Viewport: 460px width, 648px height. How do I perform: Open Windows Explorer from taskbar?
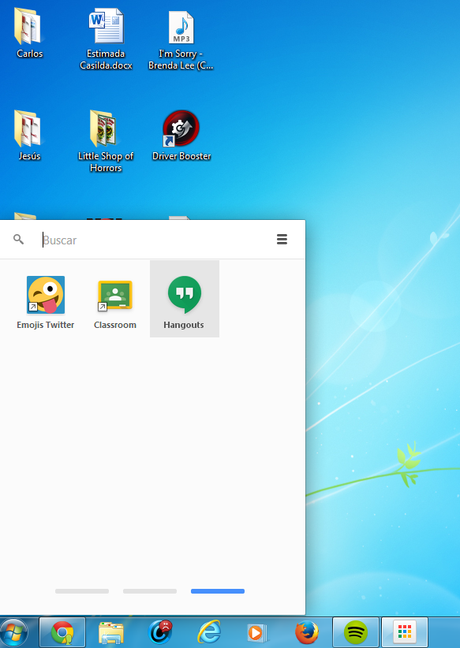(111, 633)
